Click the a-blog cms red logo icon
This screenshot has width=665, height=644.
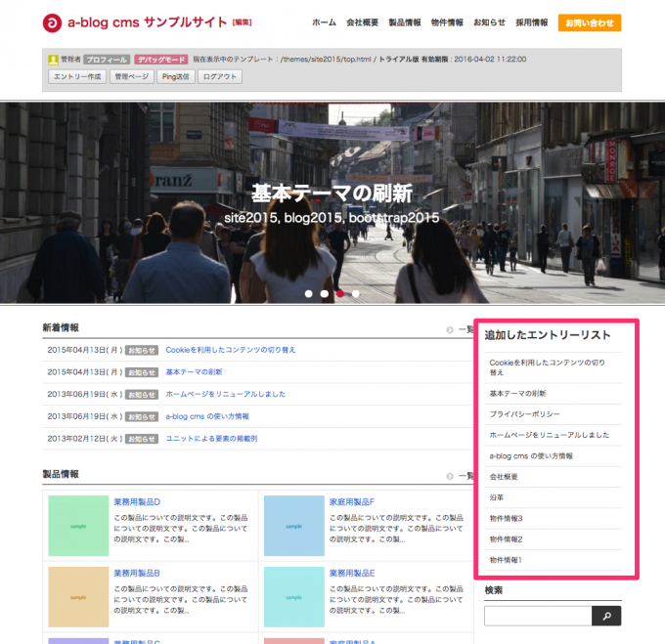click(x=52, y=22)
